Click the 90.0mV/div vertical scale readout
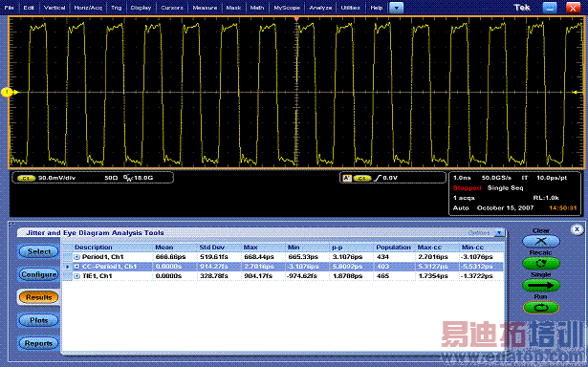The image size is (588, 367). pos(57,178)
